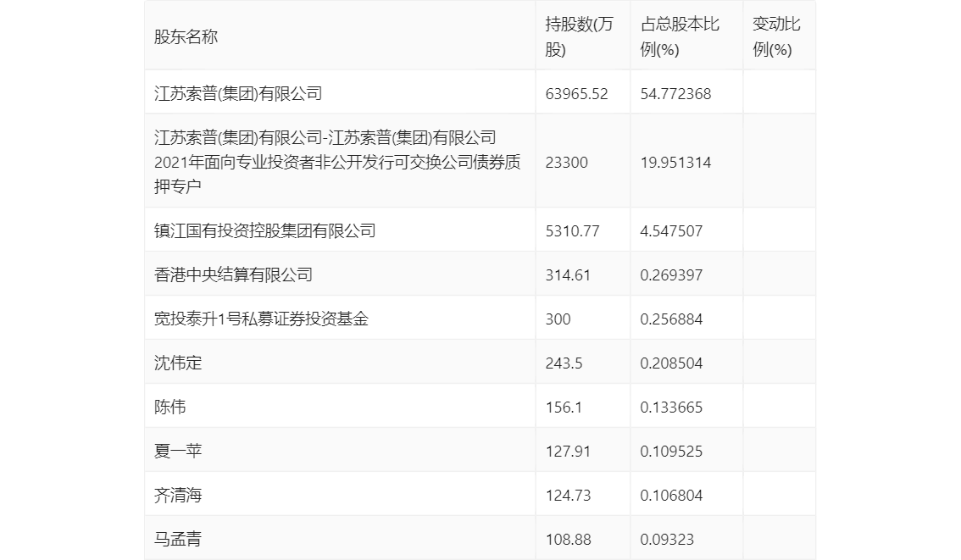Click shareholder name 夏一苹
This screenshot has width=961, height=560.
click(x=178, y=452)
